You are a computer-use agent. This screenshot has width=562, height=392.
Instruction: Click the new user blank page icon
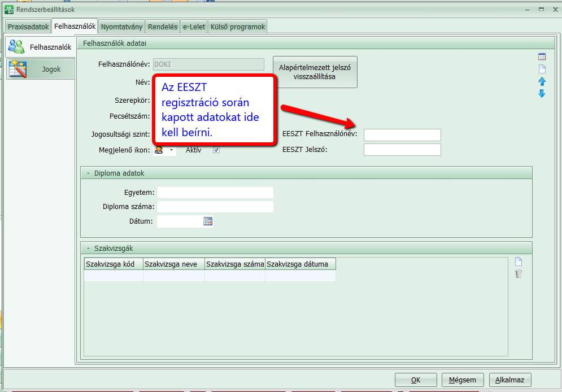tap(542, 69)
